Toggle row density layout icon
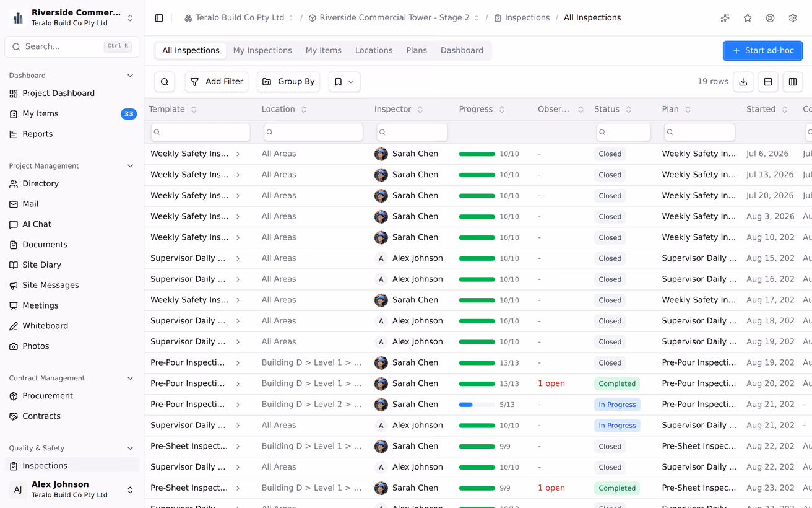This screenshot has height=508, width=812. [768, 82]
